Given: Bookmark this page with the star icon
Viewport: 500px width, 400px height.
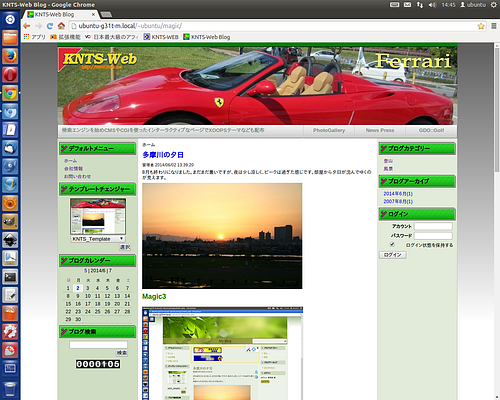Looking at the screenshot, I should coord(481,26).
